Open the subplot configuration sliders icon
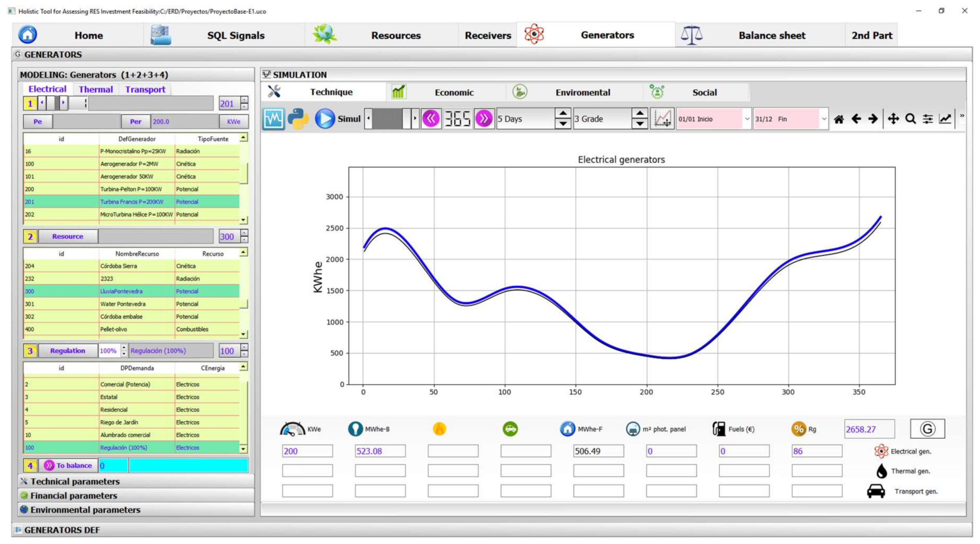Viewport: 980px width, 544px height. point(927,119)
